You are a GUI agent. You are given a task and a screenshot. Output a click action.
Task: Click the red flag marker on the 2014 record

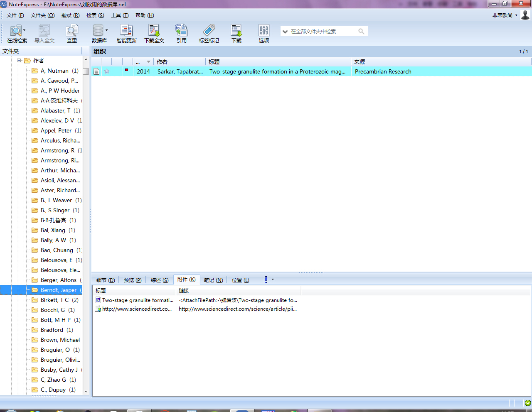click(x=126, y=70)
